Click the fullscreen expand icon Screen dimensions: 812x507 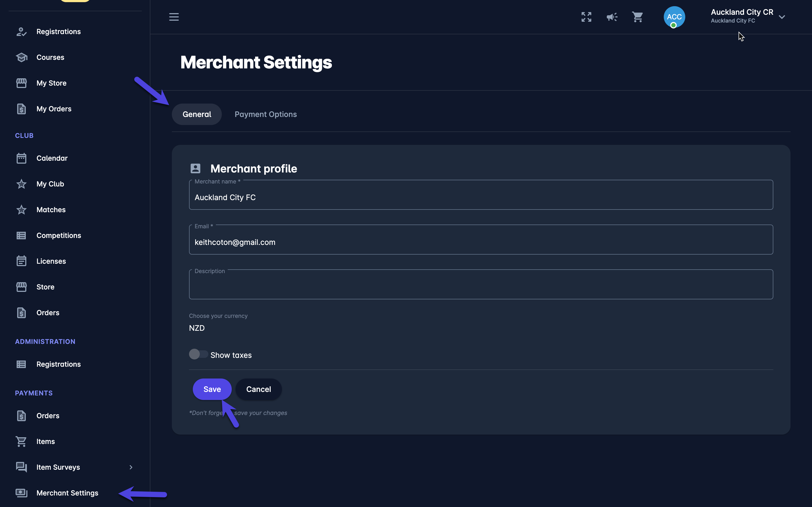[586, 17]
